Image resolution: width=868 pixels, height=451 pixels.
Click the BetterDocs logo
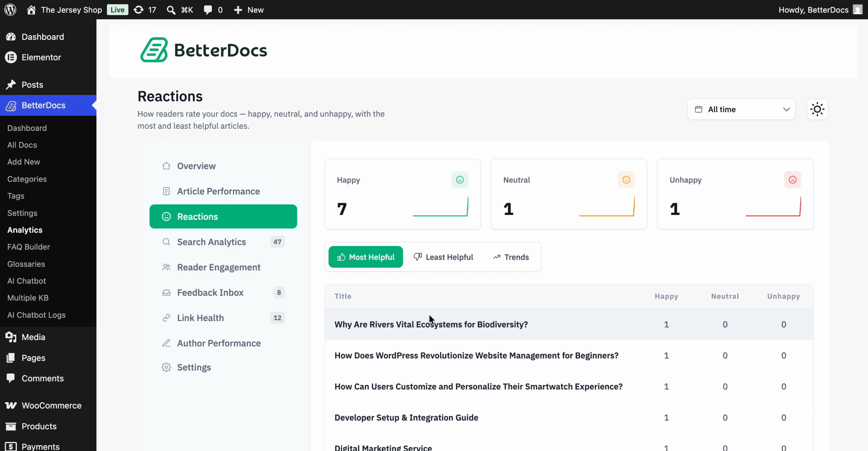point(204,50)
